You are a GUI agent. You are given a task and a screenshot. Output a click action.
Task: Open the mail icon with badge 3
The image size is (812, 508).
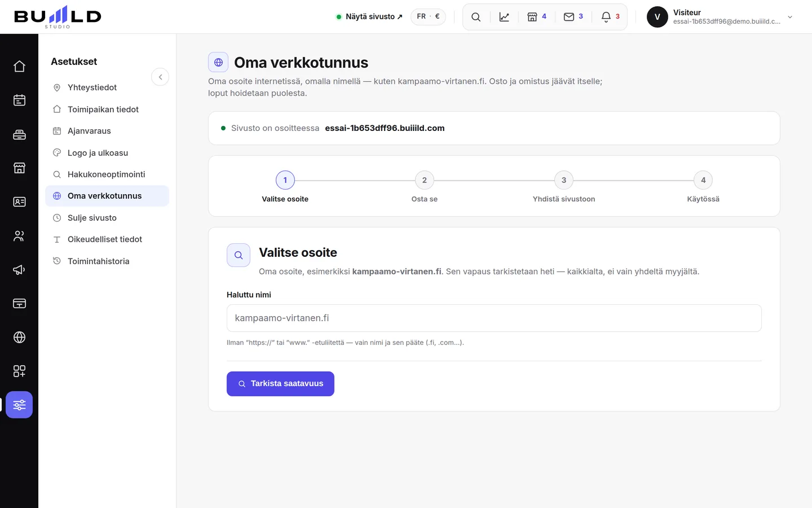click(573, 17)
